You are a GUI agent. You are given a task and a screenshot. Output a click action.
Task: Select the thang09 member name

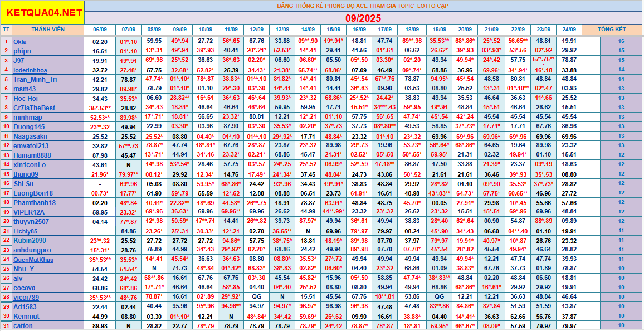(x=26, y=174)
